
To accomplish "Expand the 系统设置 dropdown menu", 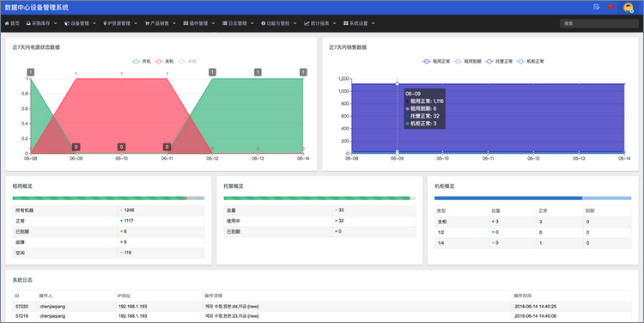I will 360,23.
